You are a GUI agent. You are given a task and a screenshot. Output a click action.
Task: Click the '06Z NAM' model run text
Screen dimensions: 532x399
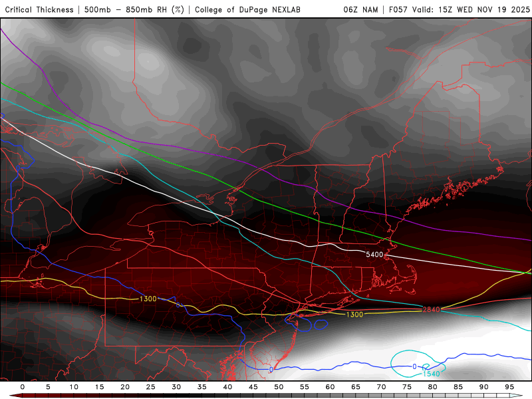click(360, 9)
